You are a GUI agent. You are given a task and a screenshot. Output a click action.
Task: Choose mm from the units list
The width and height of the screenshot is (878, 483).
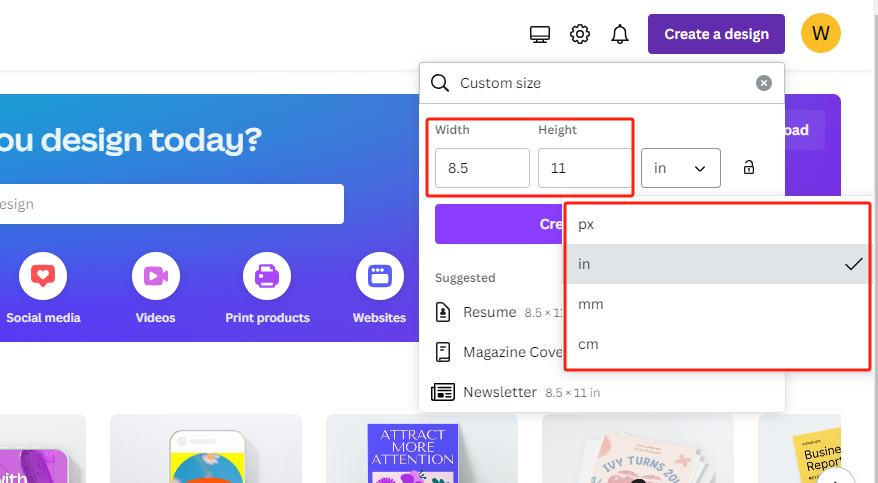tap(717, 304)
